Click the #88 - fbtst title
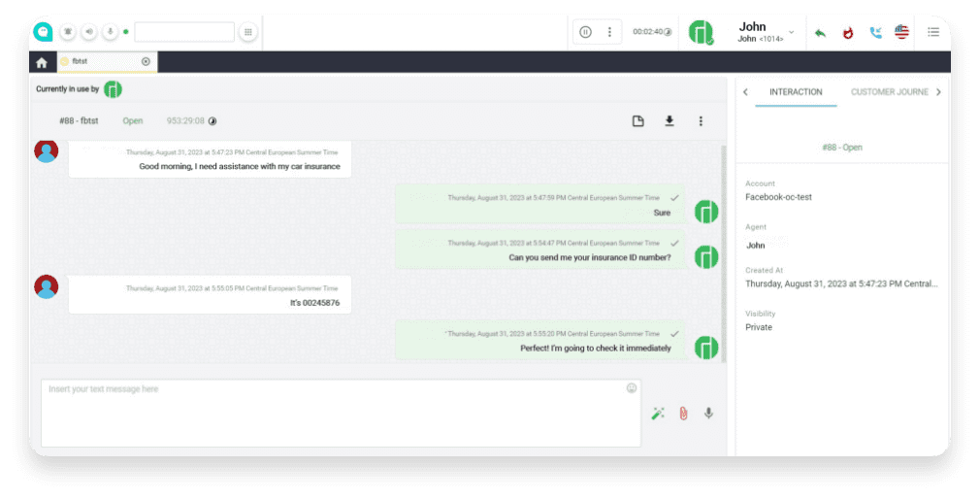The height and width of the screenshot is (499, 980). tap(79, 120)
